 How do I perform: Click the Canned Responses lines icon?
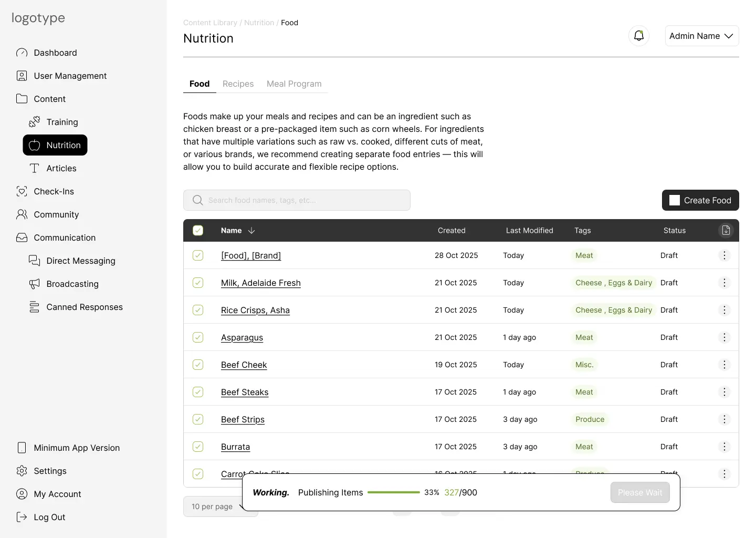pyautogui.click(x=34, y=307)
